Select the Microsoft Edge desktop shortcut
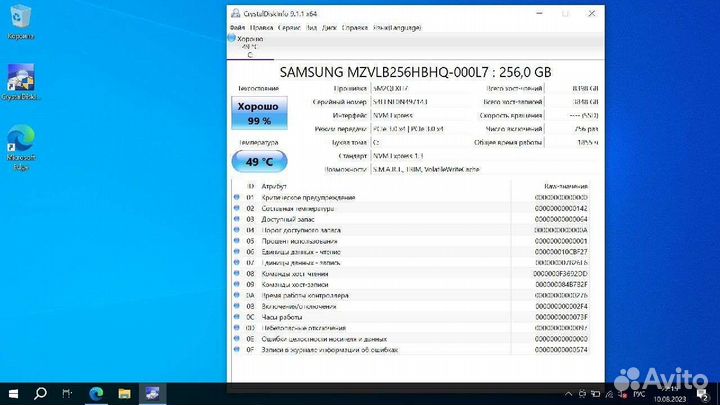 pos(21,148)
